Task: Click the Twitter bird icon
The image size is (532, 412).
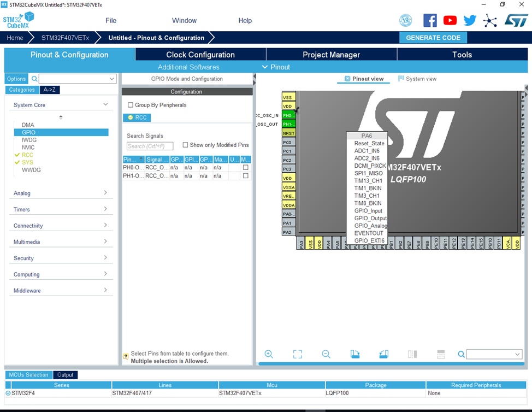Action: click(470, 21)
